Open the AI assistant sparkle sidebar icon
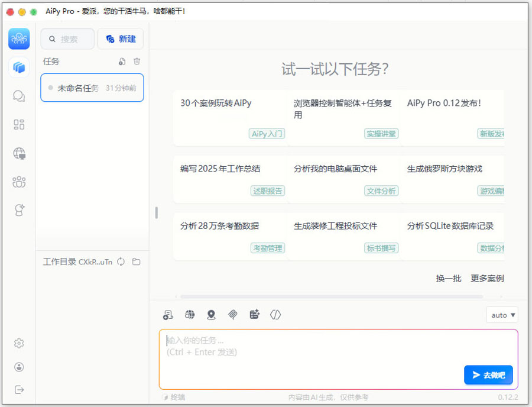 (x=20, y=210)
